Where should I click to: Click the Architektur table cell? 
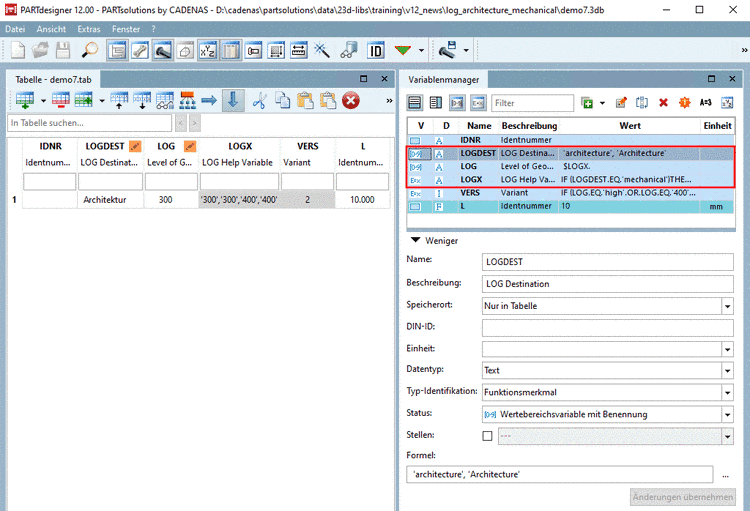click(x=110, y=200)
